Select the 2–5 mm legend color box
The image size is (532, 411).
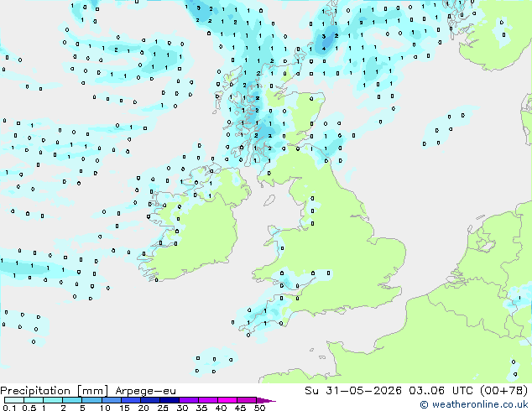click(72, 400)
